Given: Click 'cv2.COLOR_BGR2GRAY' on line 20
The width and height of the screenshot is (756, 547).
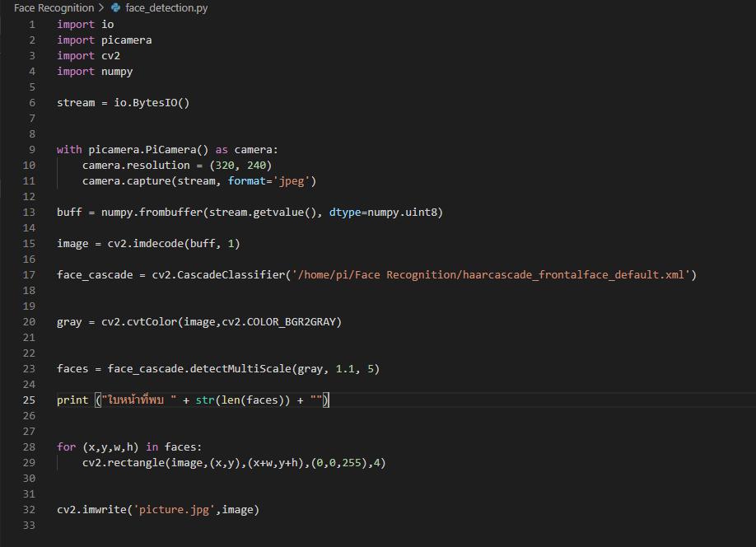Looking at the screenshot, I should click(x=278, y=322).
